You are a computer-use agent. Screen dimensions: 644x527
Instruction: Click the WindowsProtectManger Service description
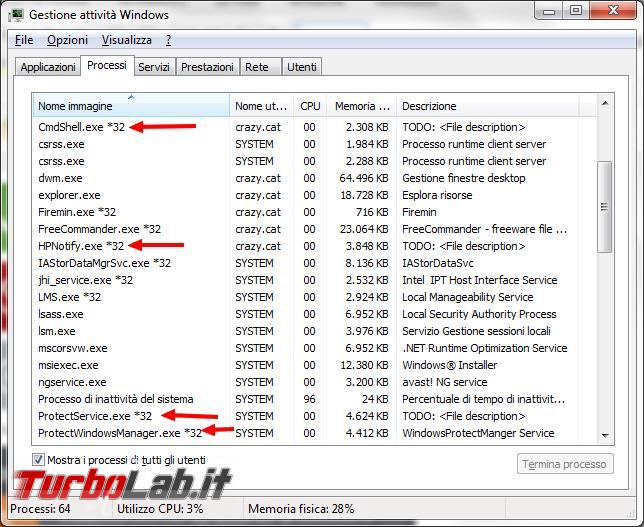pyautogui.click(x=478, y=433)
